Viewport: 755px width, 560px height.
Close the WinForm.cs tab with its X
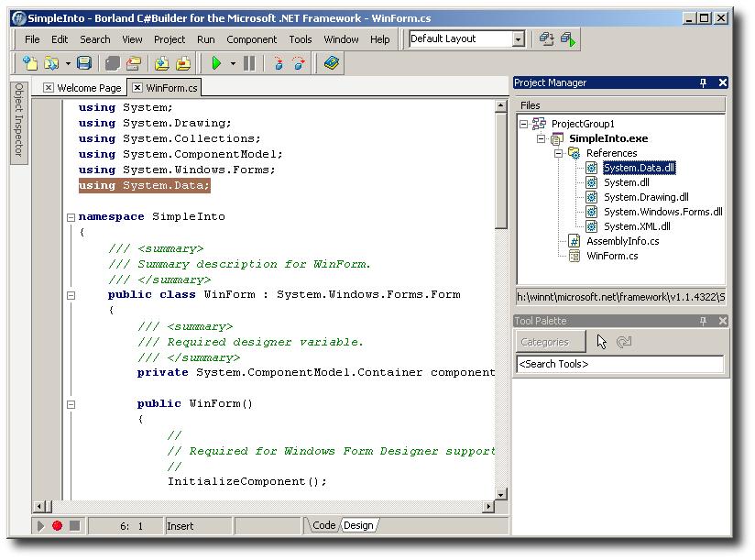point(137,87)
